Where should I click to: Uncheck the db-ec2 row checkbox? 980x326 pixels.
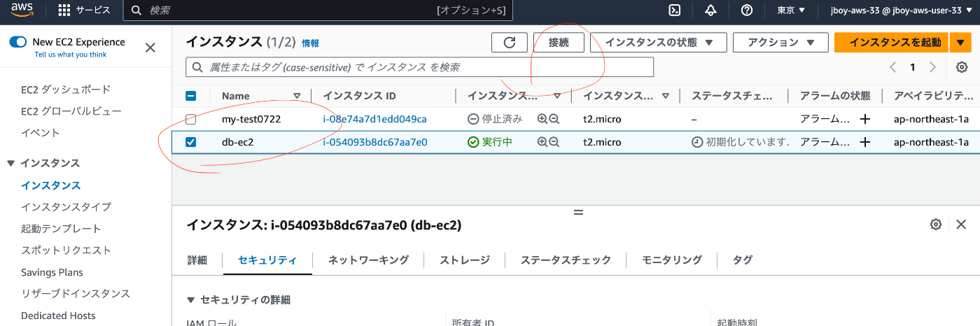[190, 142]
